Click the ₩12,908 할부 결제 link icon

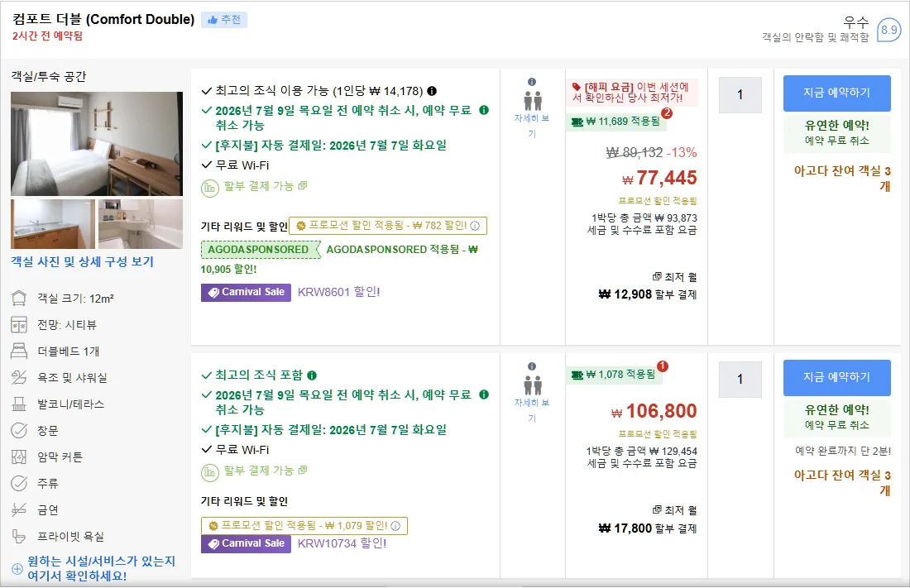(x=657, y=277)
